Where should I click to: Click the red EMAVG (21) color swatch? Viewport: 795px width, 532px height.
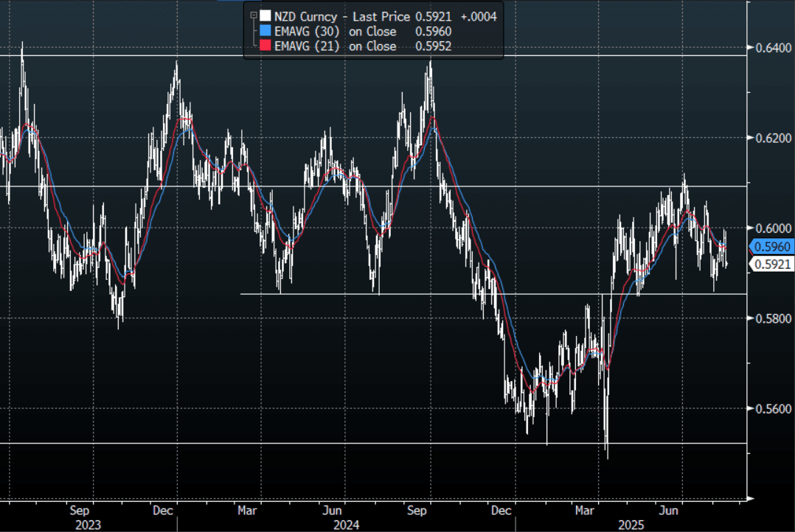264,46
